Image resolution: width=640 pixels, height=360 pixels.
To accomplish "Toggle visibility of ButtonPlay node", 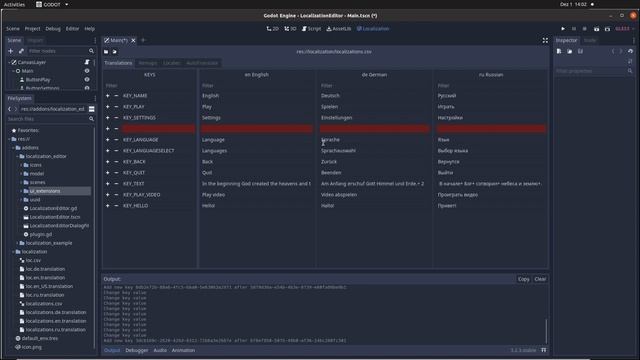I will pos(87,80).
